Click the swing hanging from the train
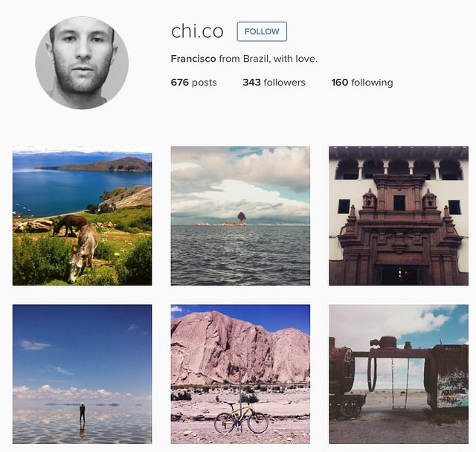Image resolution: width=476 pixels, height=452 pixels. [399, 384]
